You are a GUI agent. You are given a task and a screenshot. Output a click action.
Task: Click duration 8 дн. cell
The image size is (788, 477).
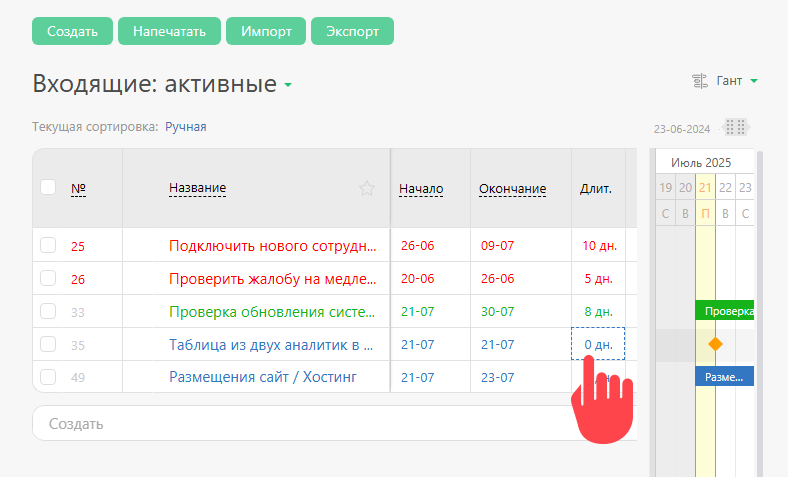[599, 312]
